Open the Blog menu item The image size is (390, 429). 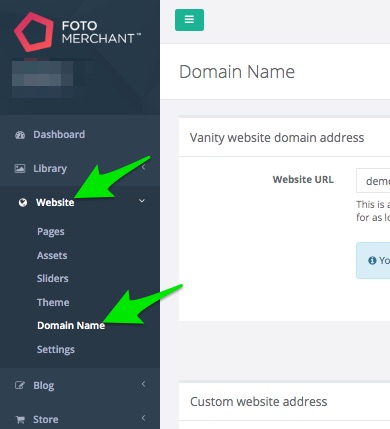pyautogui.click(x=44, y=386)
